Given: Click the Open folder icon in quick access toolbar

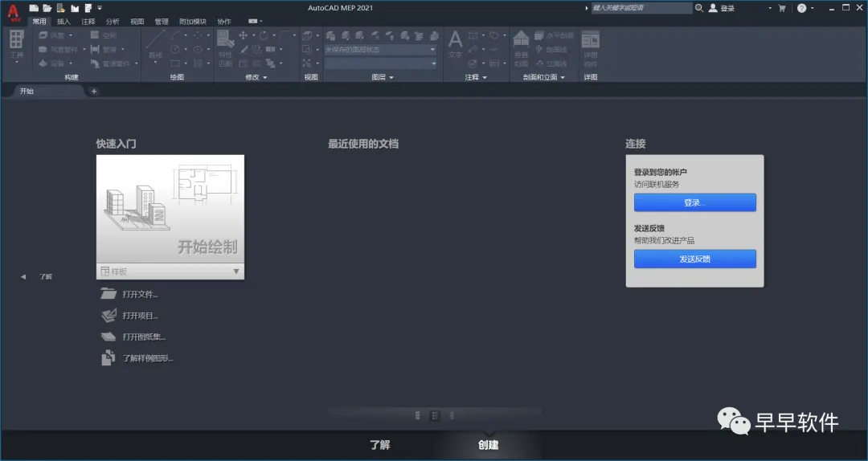Looking at the screenshot, I should tap(47, 8).
